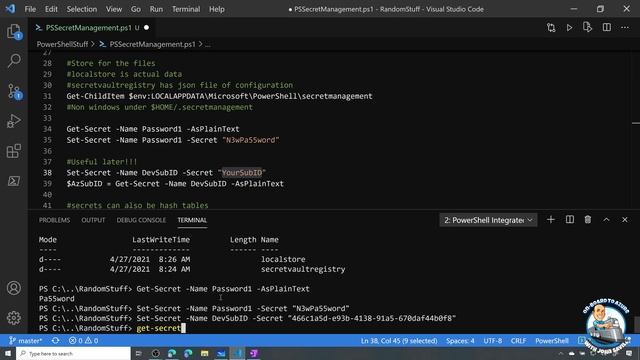Click the Run Selection icon
Image resolution: width=640 pixels, height=360 pixels.
pyautogui.click(x=587, y=27)
